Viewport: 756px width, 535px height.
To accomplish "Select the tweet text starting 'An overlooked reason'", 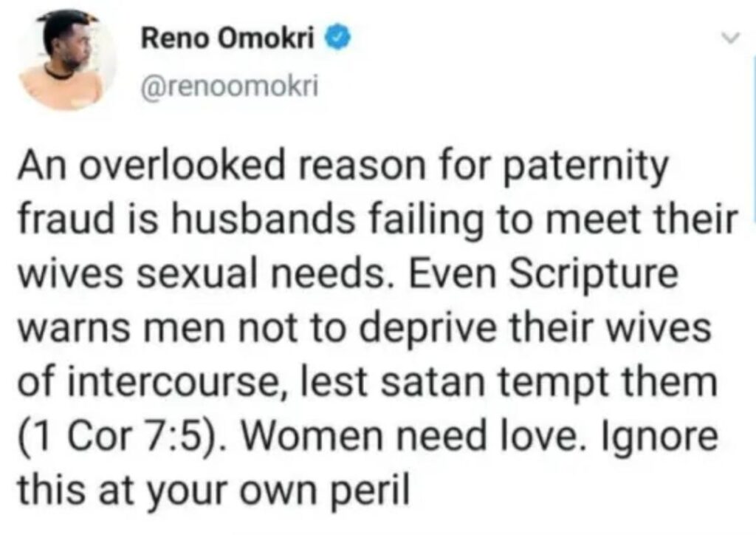I will (379, 327).
